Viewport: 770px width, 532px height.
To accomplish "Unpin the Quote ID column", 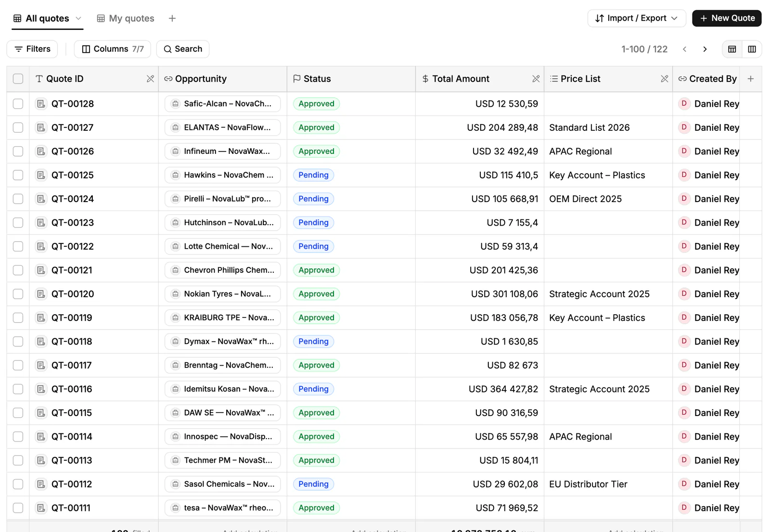I will 150,79.
